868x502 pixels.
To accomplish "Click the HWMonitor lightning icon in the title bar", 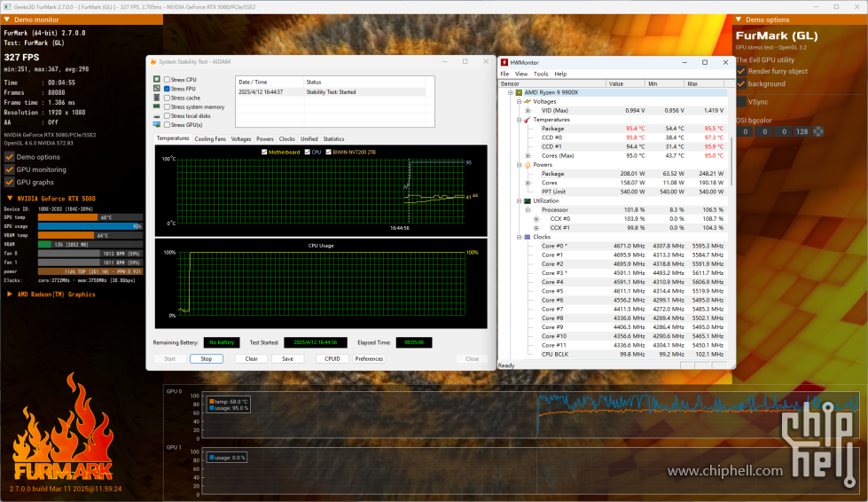I will tap(504, 63).
